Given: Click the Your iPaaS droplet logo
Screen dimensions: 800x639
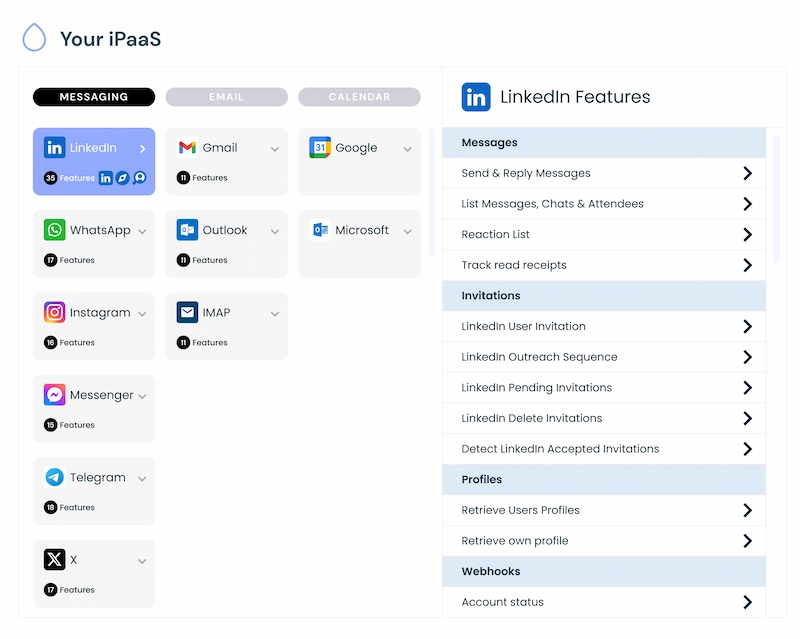Looking at the screenshot, I should pos(34,38).
